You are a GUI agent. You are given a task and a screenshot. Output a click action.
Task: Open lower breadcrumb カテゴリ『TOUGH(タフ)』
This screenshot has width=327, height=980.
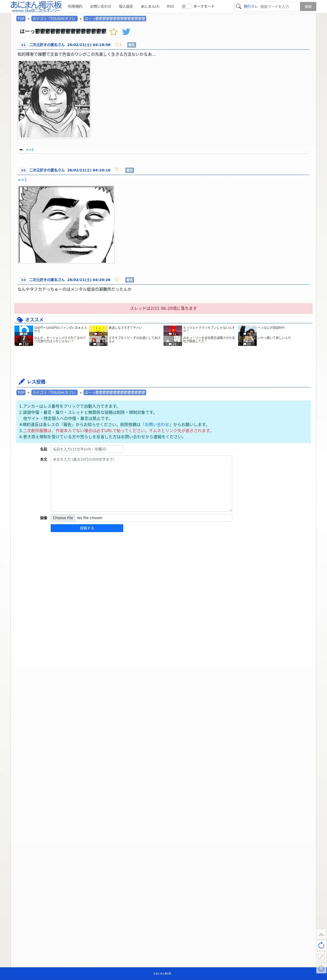point(54,393)
